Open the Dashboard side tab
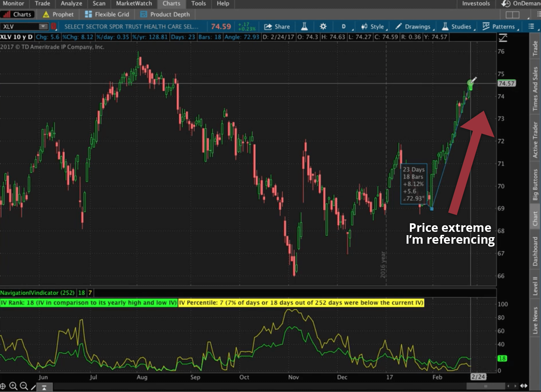The height and width of the screenshot is (392, 541). 535,251
